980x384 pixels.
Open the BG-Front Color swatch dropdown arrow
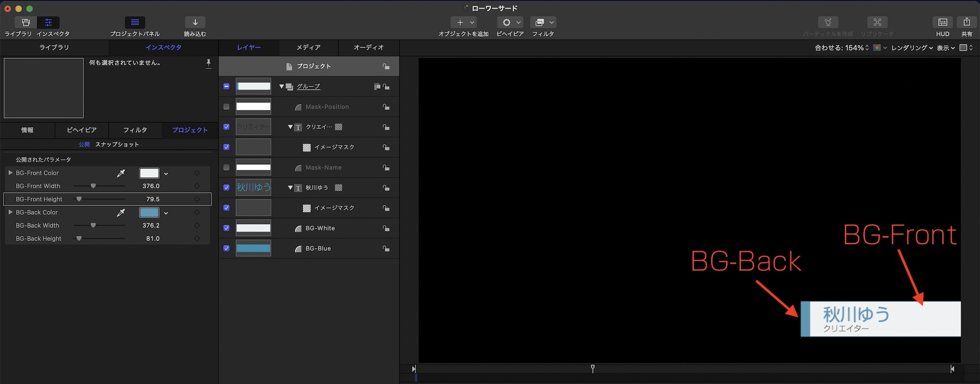coord(166,174)
